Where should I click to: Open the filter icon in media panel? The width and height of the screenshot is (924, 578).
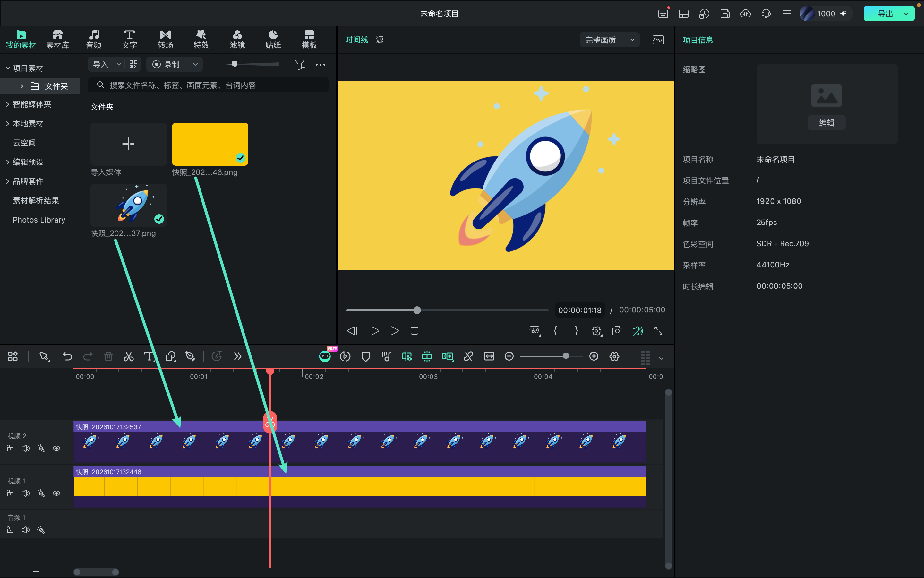coord(300,65)
